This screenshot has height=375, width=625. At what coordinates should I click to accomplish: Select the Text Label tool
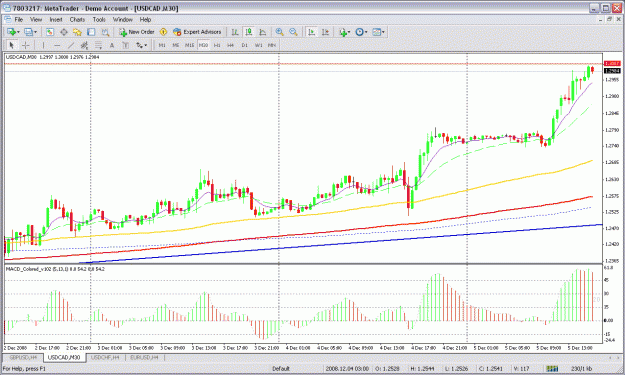126,45
